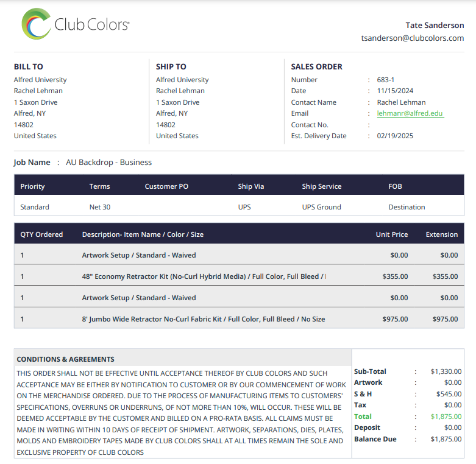Select the 8' Jumbo Wide Retractor description
This screenshot has height=464, width=476.
204,319
